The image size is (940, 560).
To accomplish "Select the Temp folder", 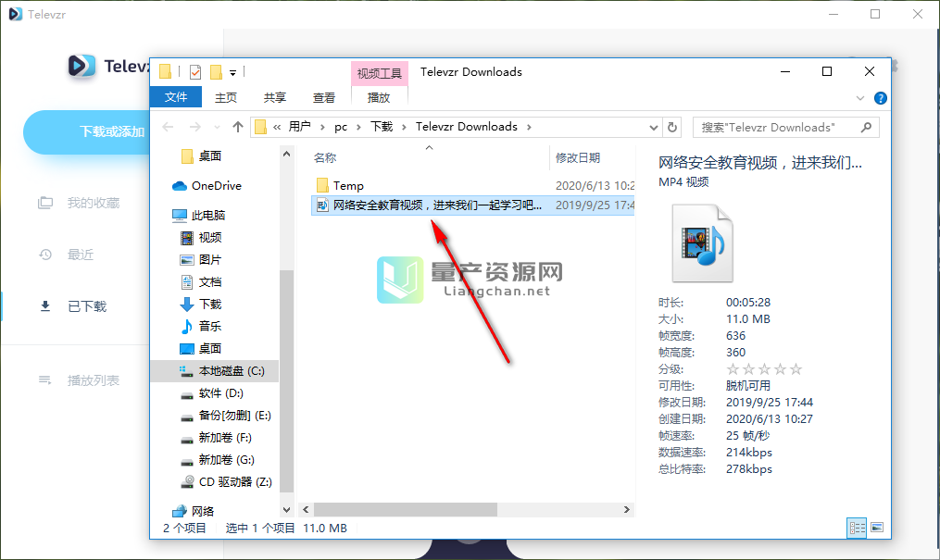I will (348, 186).
